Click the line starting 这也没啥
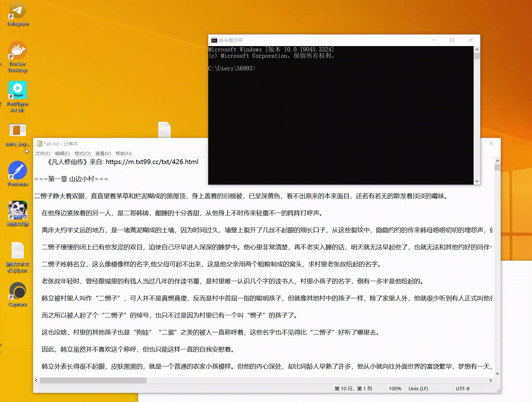The image size is (532, 402). 211,332
